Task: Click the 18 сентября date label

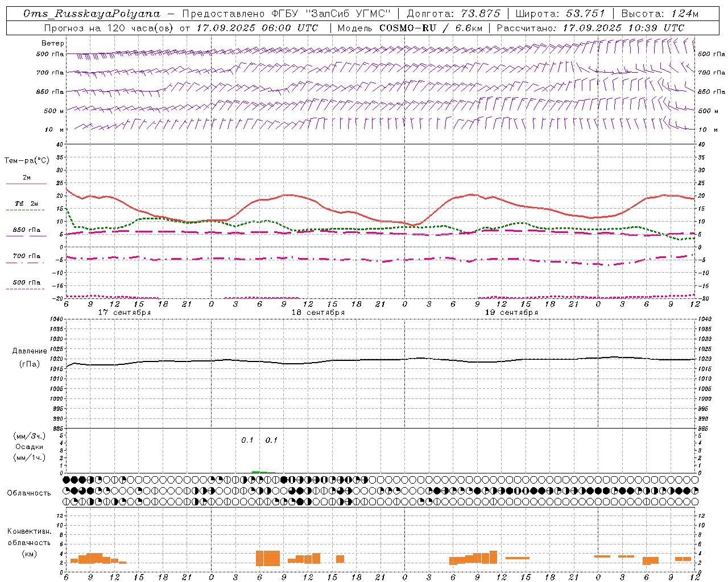Action: coord(318,313)
